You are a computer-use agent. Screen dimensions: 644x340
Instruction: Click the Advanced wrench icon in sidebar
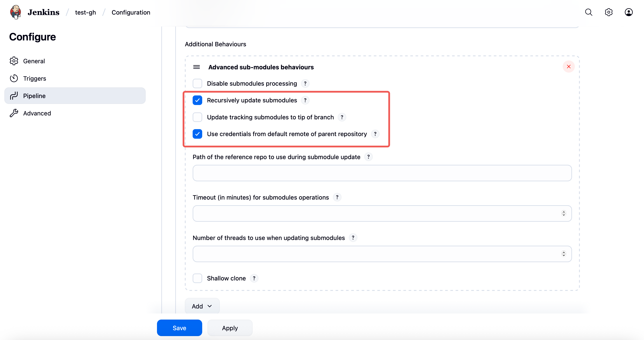pos(14,113)
